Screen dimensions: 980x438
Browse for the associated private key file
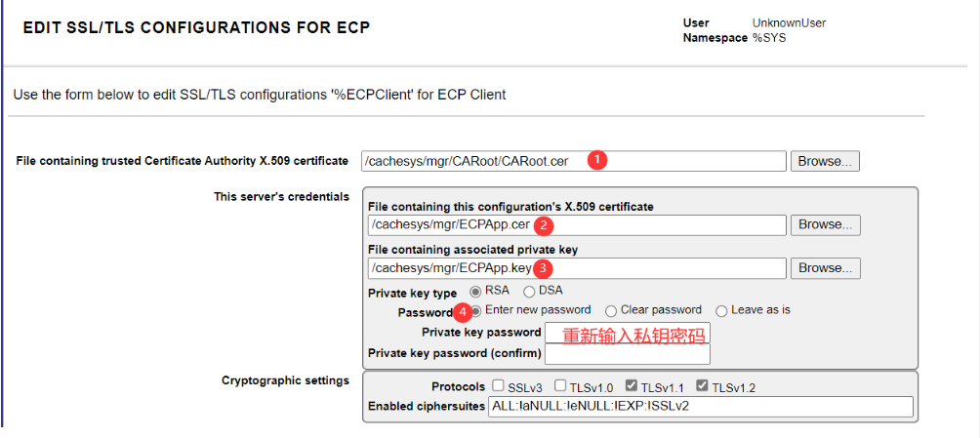coord(825,267)
